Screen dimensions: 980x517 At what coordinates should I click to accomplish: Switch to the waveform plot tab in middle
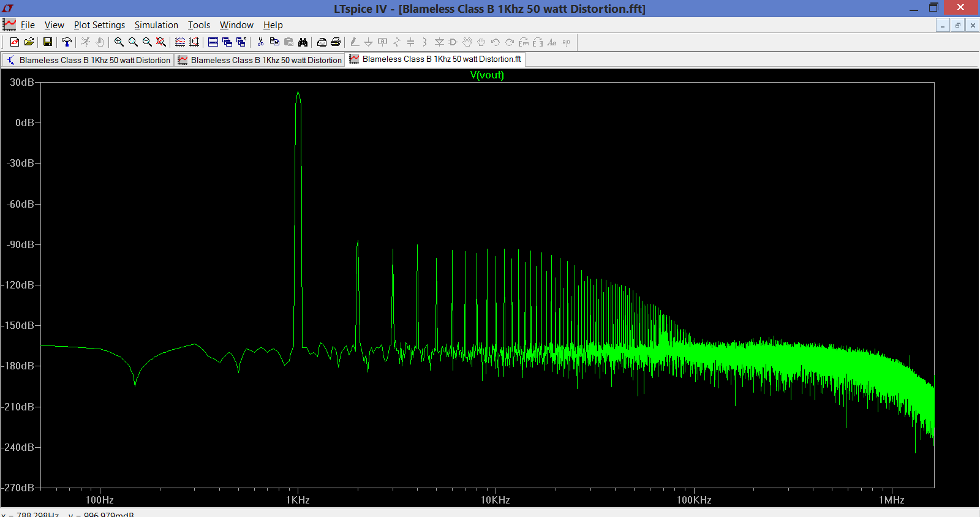pyautogui.click(x=260, y=60)
